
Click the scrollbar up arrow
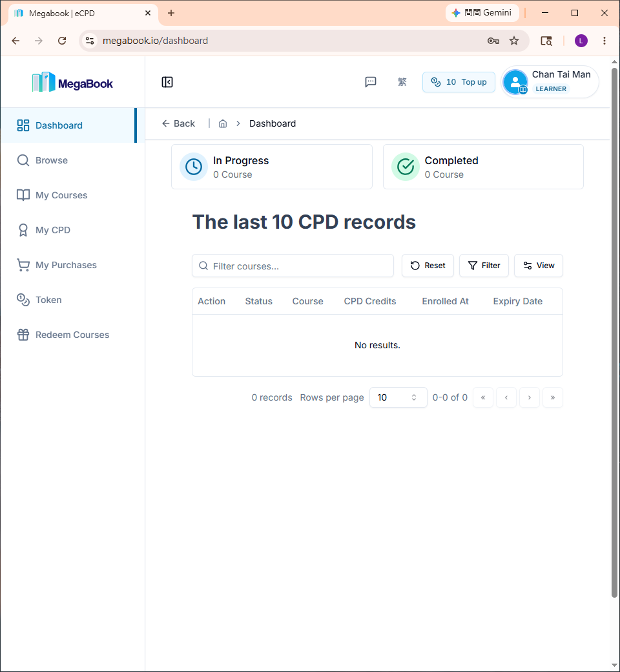tap(614, 62)
